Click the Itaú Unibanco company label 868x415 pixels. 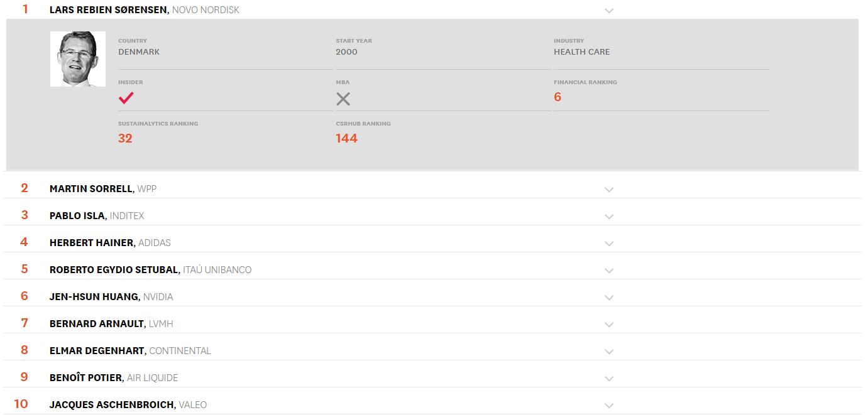pyautogui.click(x=217, y=269)
